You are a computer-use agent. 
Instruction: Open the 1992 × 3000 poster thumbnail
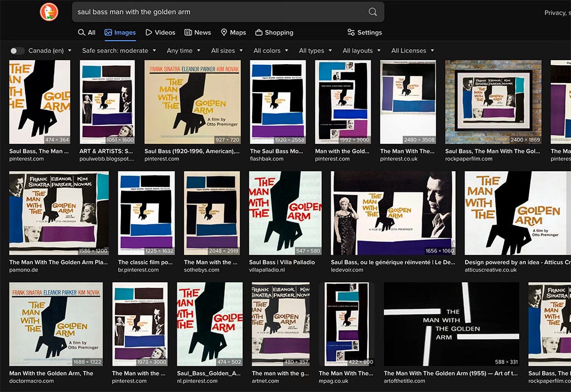point(343,102)
